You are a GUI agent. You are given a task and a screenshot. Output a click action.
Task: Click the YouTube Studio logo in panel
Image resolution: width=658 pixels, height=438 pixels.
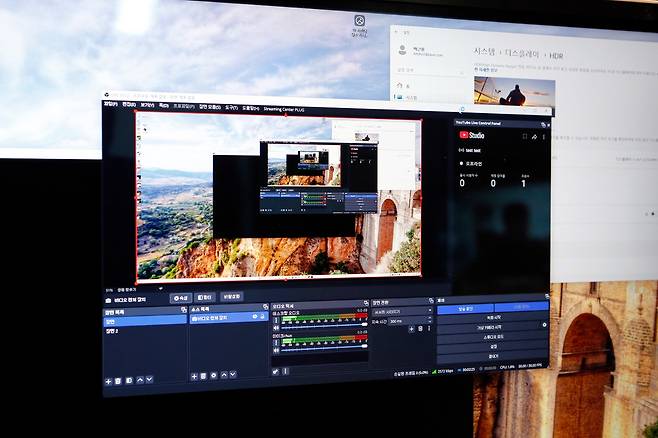pyautogui.click(x=472, y=134)
